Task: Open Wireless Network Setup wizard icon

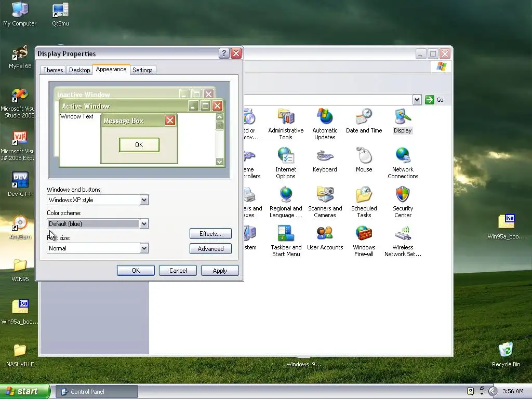Action: pos(403,241)
